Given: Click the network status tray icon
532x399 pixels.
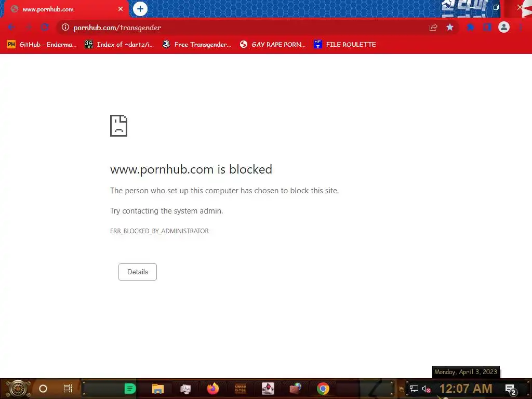Looking at the screenshot, I should [414, 389].
